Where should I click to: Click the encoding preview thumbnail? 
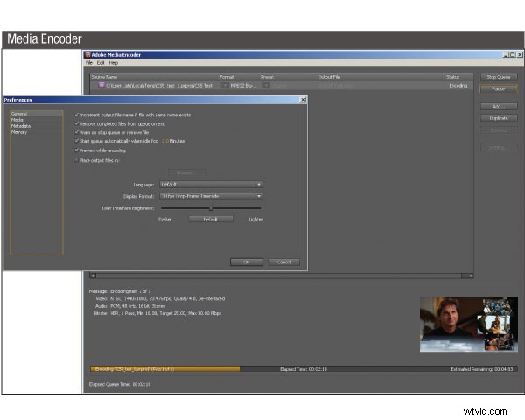pos(469,325)
